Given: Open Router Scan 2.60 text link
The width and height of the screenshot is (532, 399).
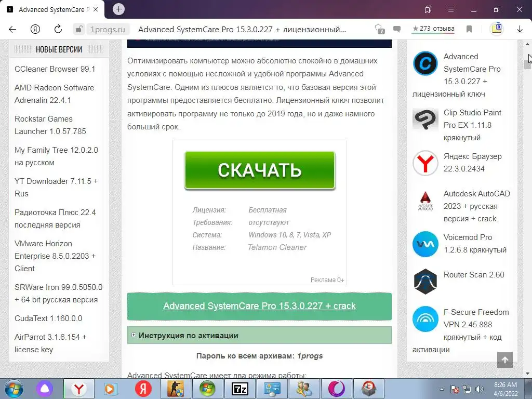Looking at the screenshot, I should [x=474, y=275].
